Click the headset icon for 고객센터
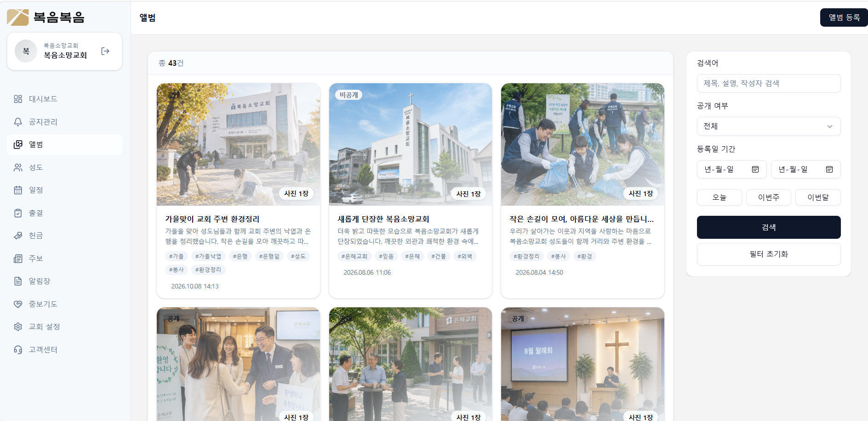This screenshot has width=868, height=421. pos(18,350)
